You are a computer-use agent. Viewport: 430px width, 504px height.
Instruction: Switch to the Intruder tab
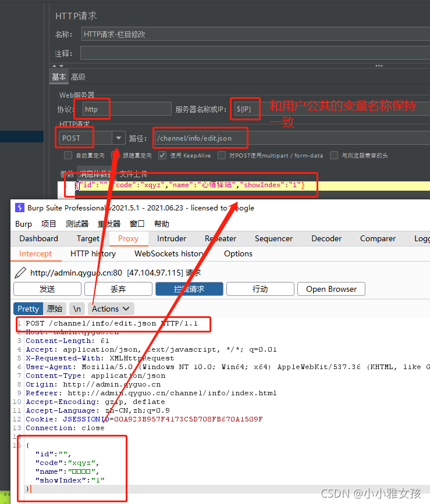[x=172, y=238]
